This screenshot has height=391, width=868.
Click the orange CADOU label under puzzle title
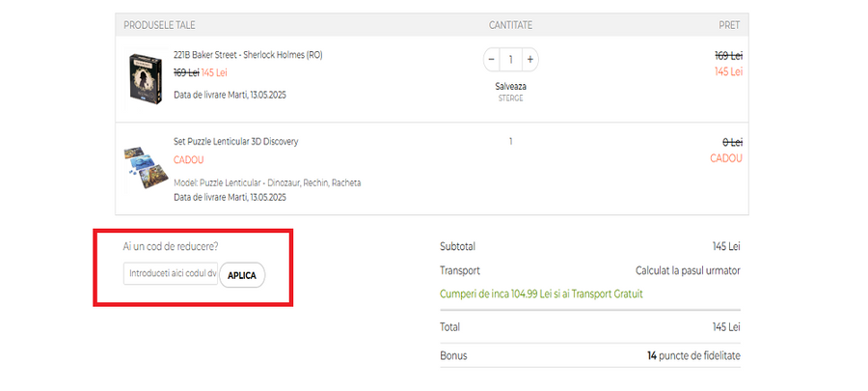(x=188, y=159)
